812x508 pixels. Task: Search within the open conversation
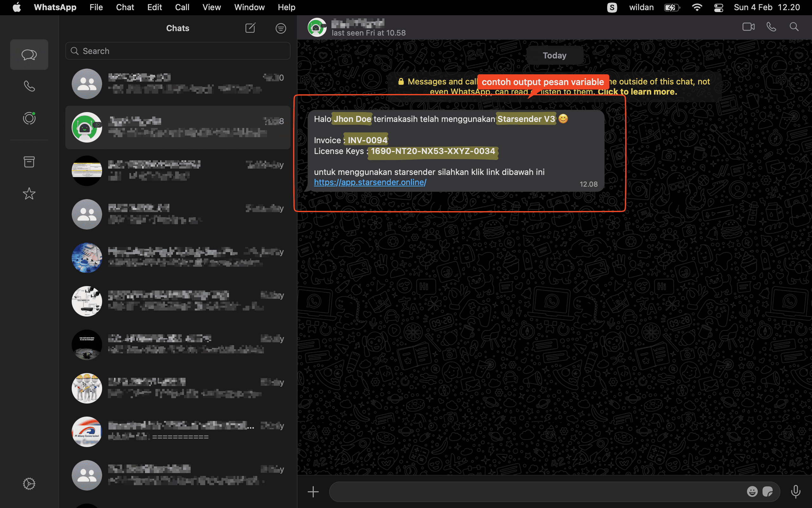coord(794,27)
